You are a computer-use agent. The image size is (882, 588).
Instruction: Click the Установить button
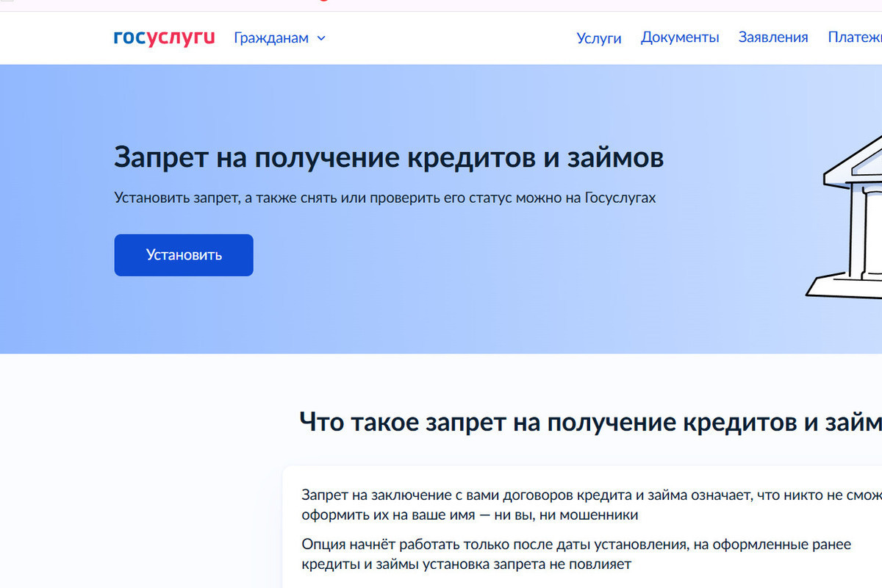tap(184, 255)
